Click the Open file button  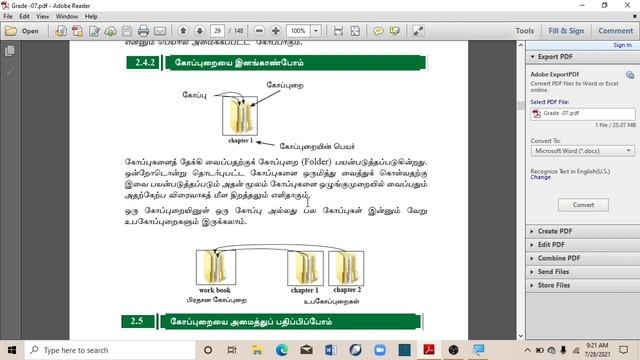(22, 31)
